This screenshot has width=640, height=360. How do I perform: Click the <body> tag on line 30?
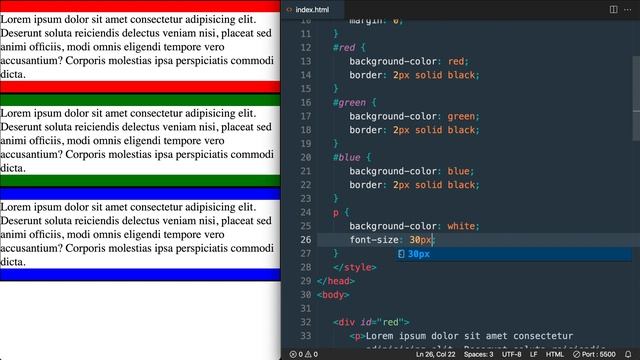pyautogui.click(x=333, y=295)
